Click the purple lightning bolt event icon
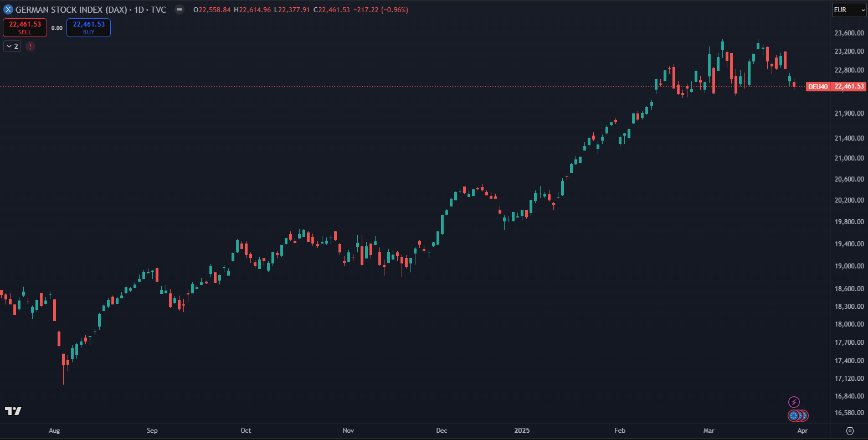The height and width of the screenshot is (440, 868). point(794,402)
